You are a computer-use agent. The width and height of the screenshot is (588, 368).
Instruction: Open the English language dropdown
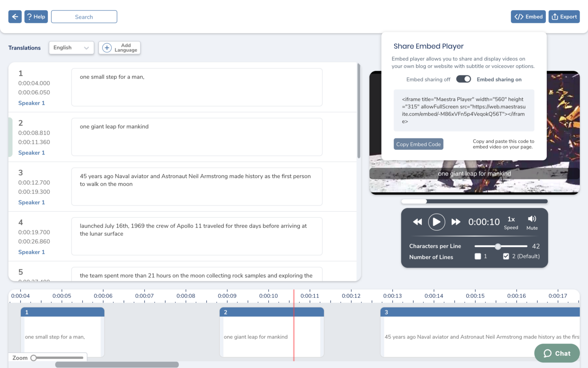click(x=71, y=48)
